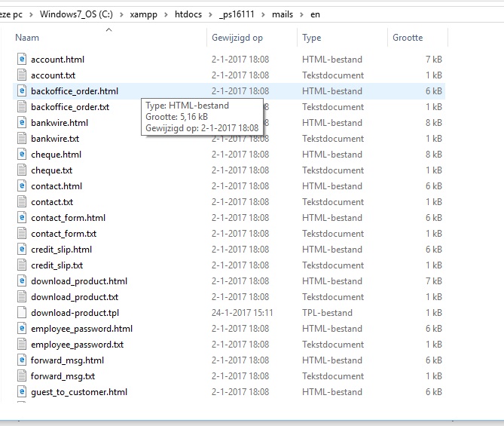
Task: Click the download_product.txt document icon
Action: pos(22,296)
